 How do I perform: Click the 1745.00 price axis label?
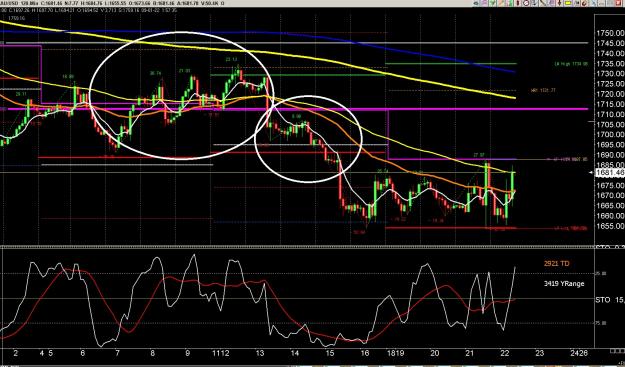[610, 43]
